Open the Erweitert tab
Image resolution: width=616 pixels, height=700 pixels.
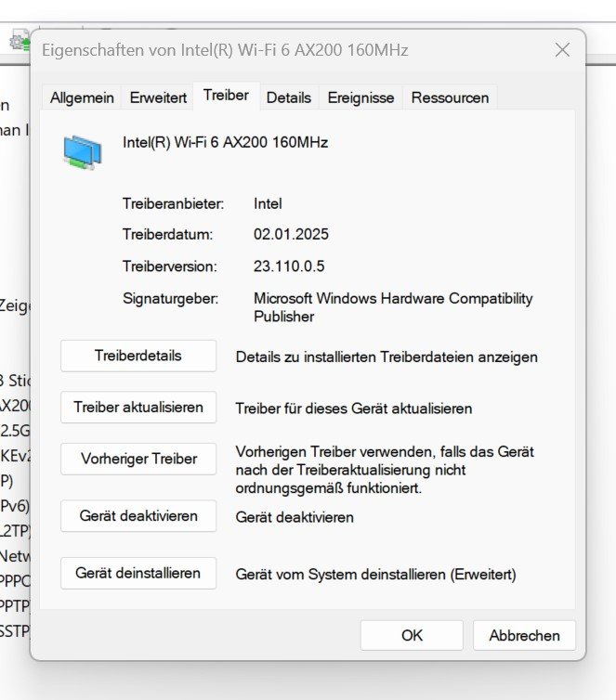click(158, 97)
